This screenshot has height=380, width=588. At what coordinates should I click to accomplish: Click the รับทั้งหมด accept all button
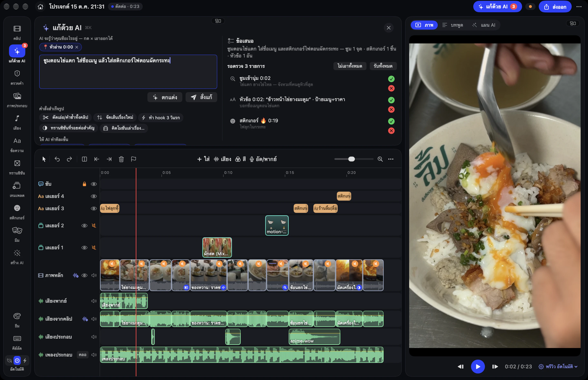pos(383,66)
